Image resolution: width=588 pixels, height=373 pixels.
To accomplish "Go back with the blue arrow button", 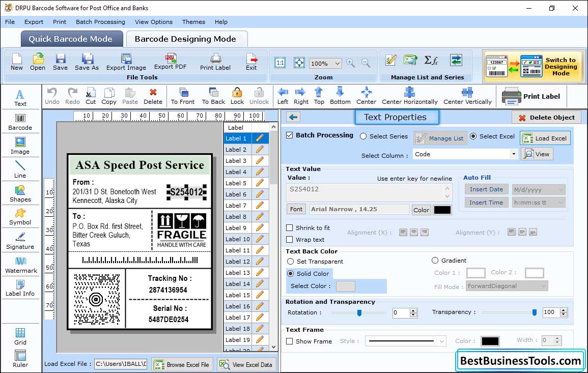I will [x=293, y=118].
